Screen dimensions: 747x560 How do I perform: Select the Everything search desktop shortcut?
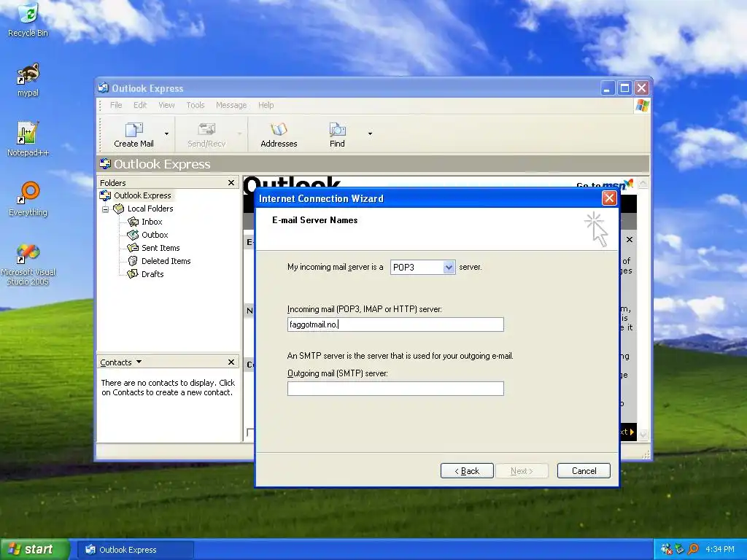pyautogui.click(x=28, y=199)
